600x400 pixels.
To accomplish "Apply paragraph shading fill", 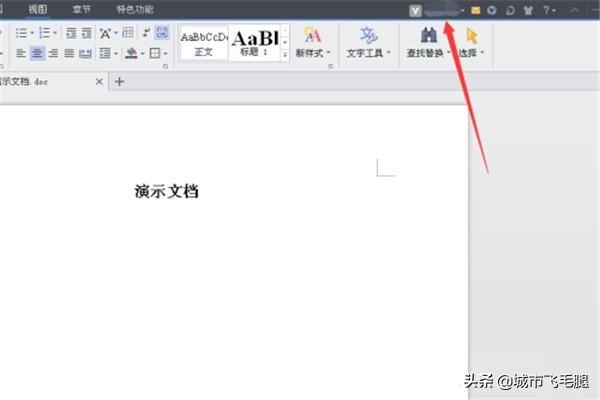I will (131, 53).
